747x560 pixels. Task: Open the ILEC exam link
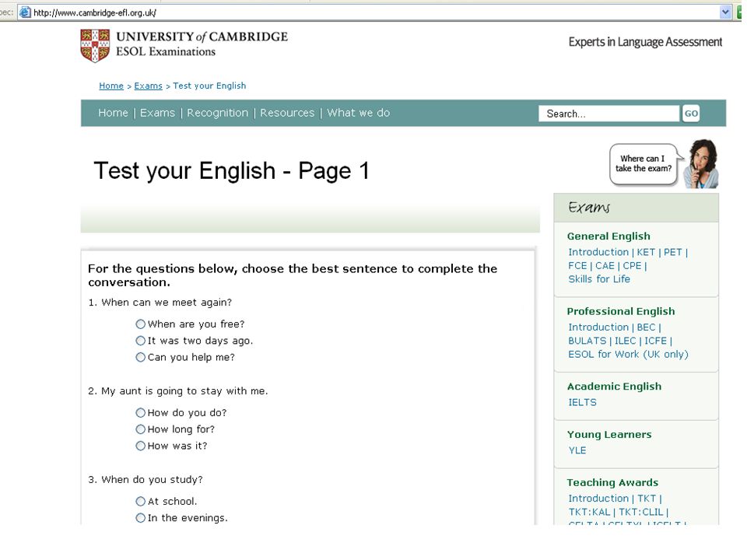click(x=625, y=341)
